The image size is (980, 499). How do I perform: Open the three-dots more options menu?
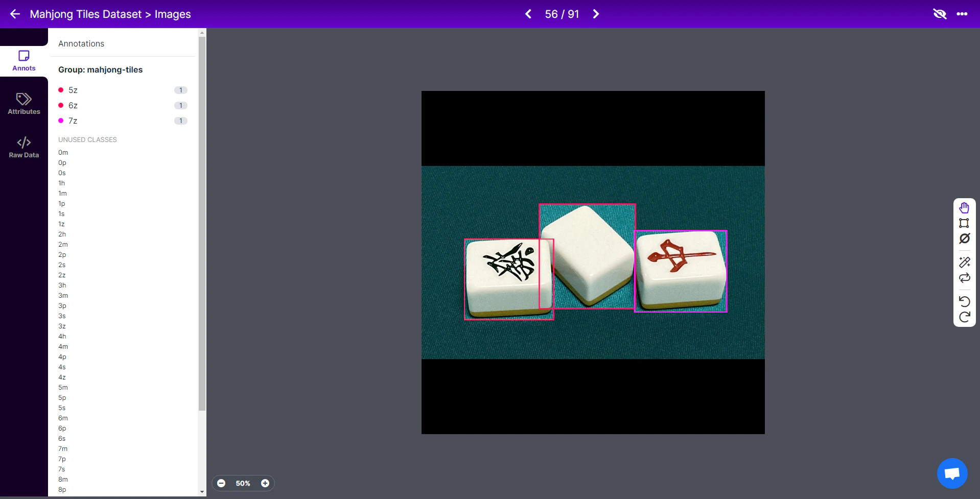click(x=962, y=14)
